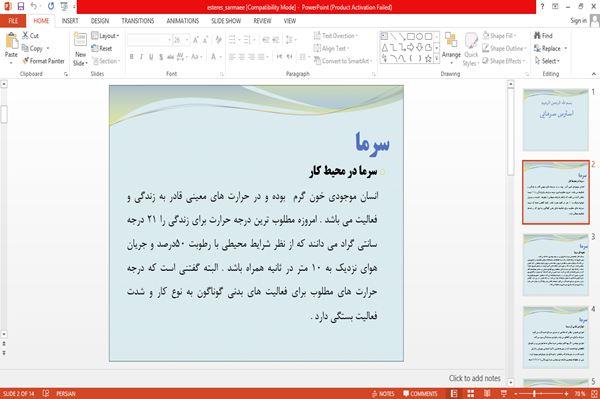Fit slide to current window icon
The image size is (600, 399).
click(594, 394)
